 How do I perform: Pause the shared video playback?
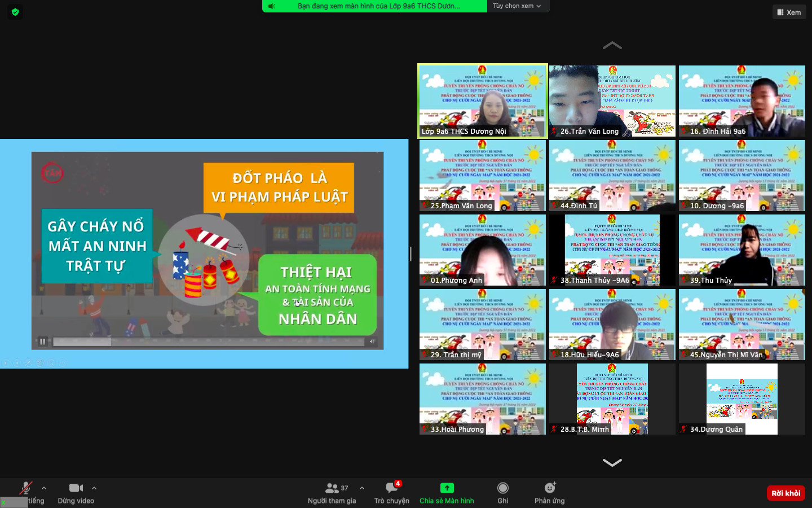(42, 341)
